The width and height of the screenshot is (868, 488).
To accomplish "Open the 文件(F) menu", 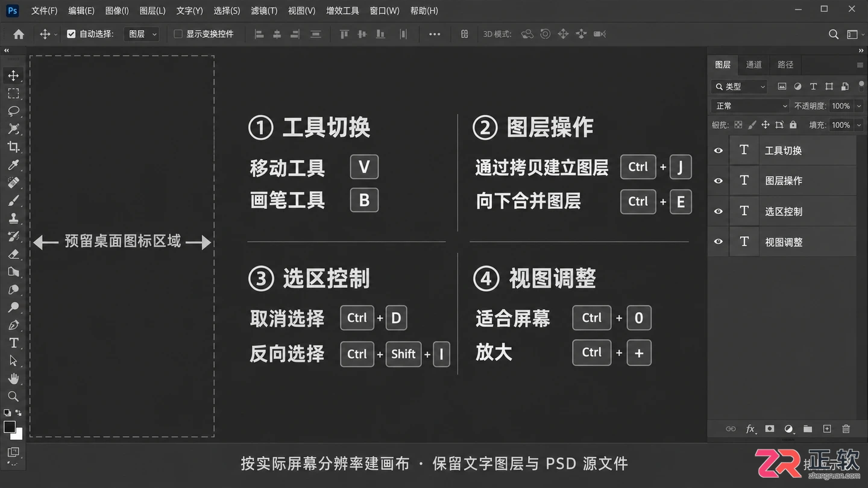I will pos(45,11).
